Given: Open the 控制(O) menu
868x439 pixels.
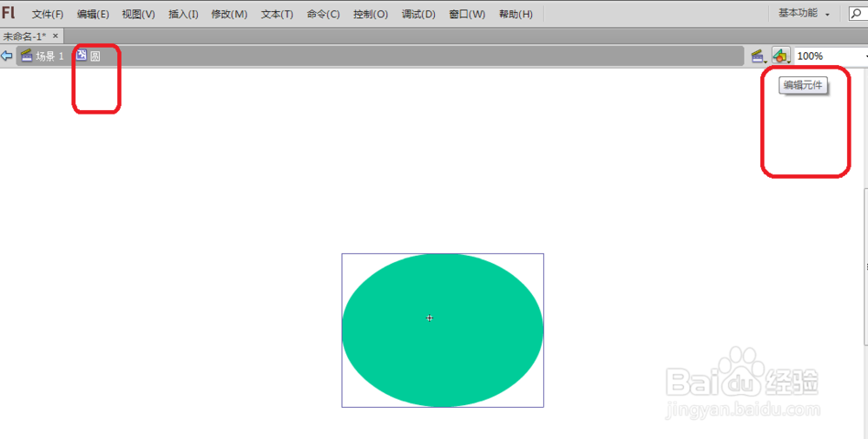Looking at the screenshot, I should (x=371, y=15).
